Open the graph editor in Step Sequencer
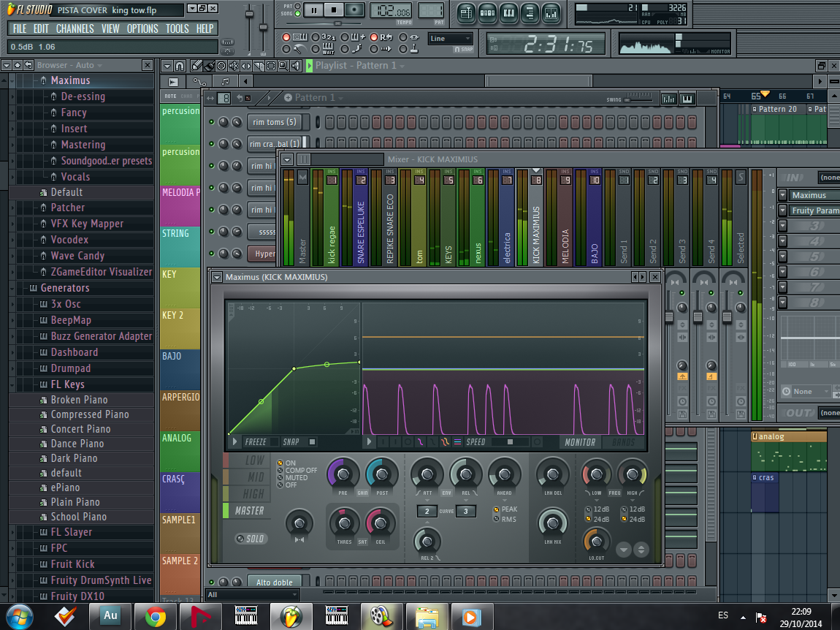 [668, 99]
